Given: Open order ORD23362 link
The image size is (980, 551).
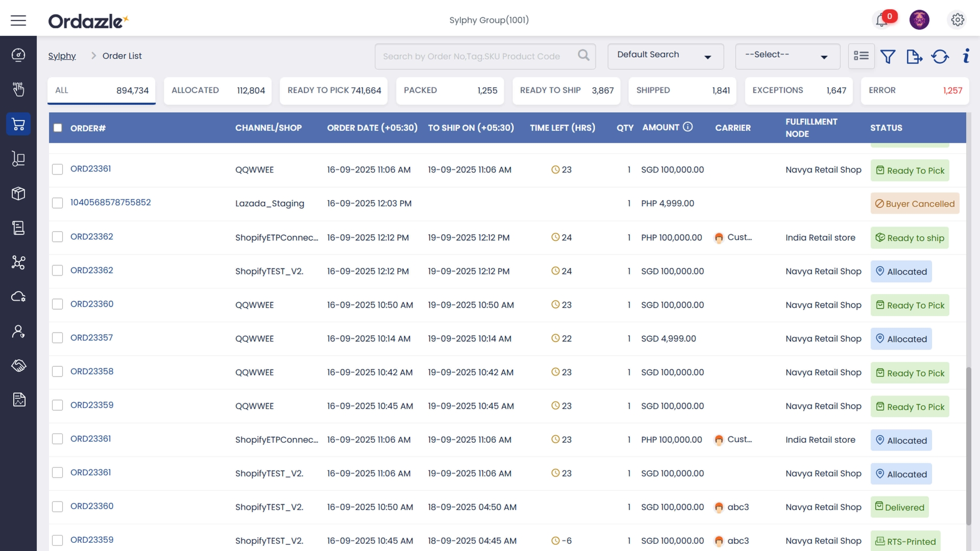Looking at the screenshot, I should tap(92, 236).
